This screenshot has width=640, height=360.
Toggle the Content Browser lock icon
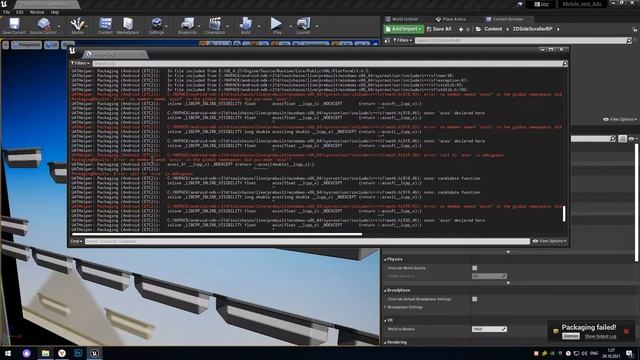pyautogui.click(x=635, y=29)
